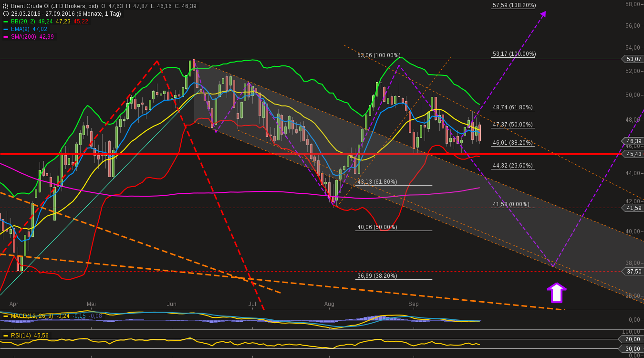Click the Mai label on the time axis
The width and height of the screenshot is (644, 358).
91,304
